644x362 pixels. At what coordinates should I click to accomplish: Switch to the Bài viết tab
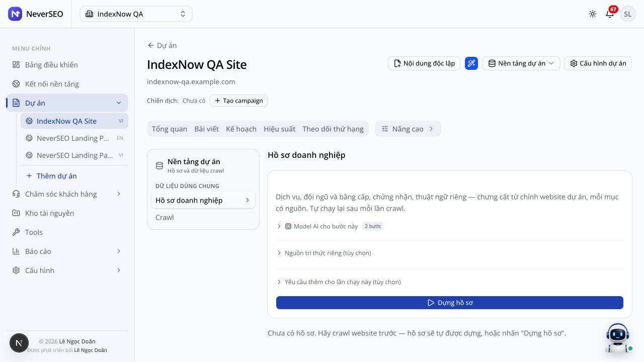[207, 129]
